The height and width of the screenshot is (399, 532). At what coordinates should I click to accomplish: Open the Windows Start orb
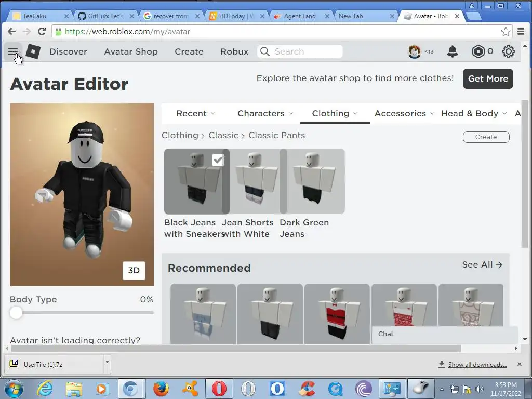click(x=14, y=389)
